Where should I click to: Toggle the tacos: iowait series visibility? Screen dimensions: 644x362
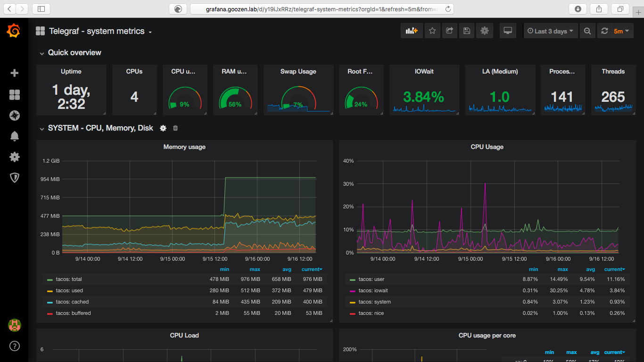pos(373,290)
